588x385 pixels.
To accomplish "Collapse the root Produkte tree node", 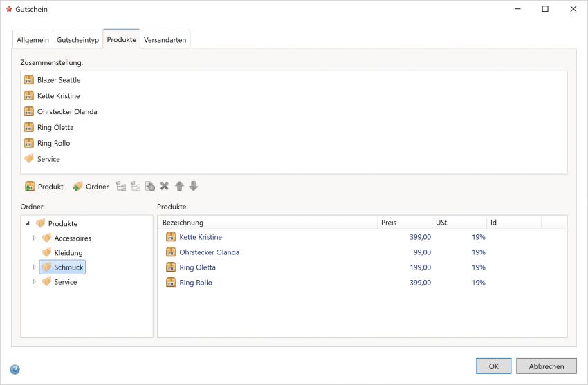I will [28, 223].
